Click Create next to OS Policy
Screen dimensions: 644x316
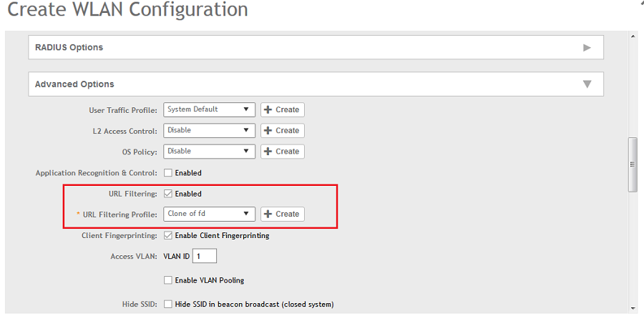point(282,151)
